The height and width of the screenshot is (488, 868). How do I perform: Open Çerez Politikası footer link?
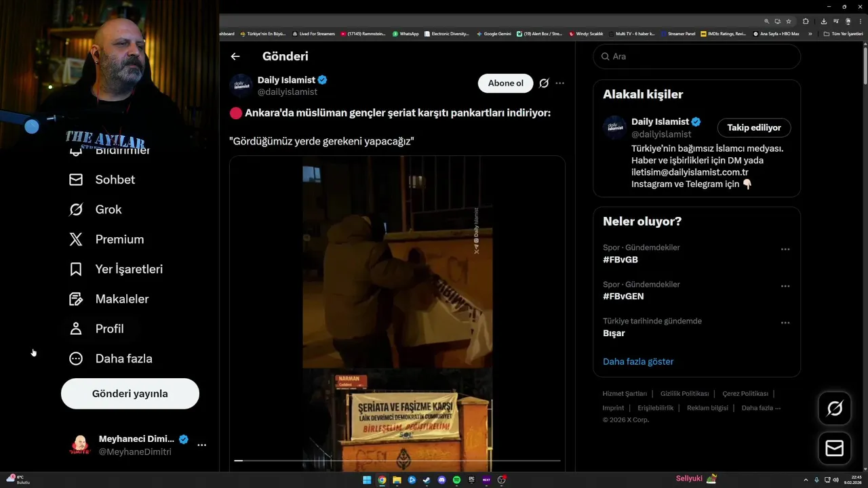click(x=745, y=394)
